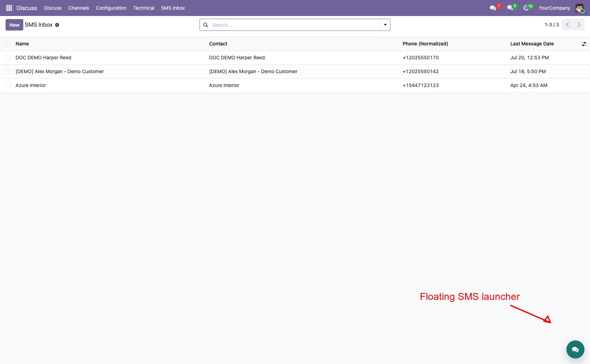The image size is (590, 364).
Task: Open the YourCompany company switcher
Action: (x=554, y=8)
